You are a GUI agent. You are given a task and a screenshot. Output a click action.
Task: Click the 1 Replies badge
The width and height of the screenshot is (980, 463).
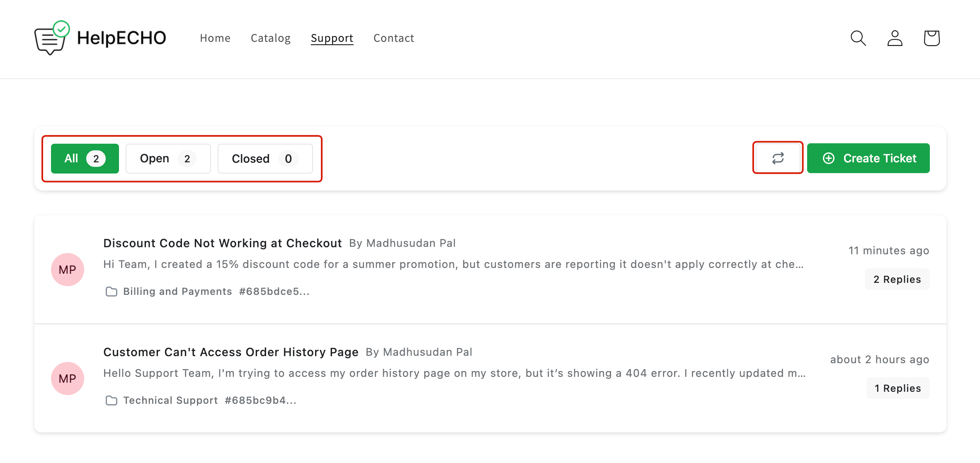898,388
